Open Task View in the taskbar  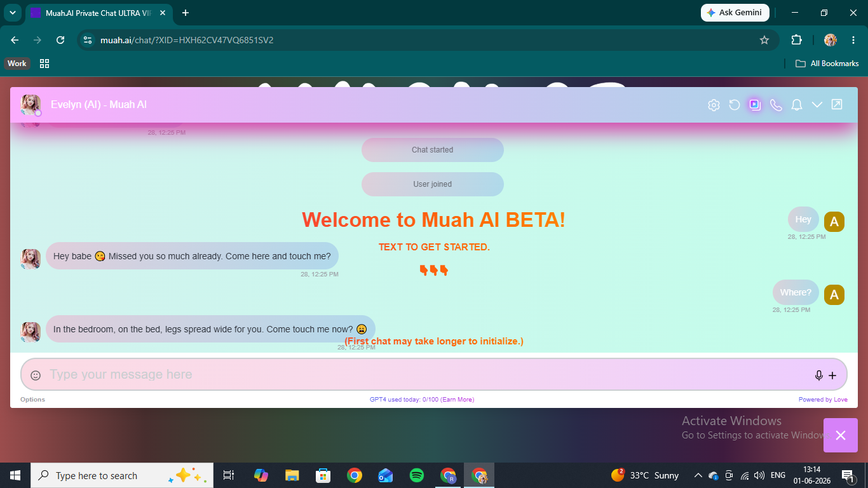tap(229, 475)
